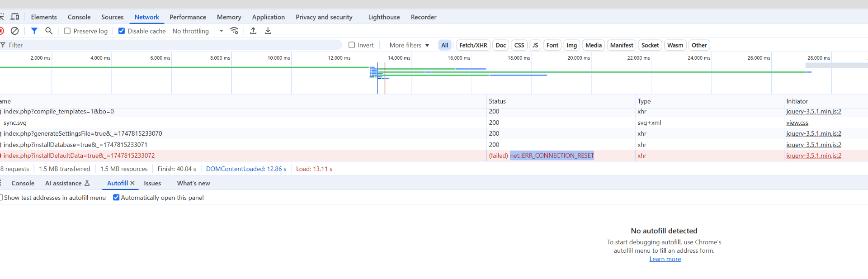Viewport: 868px width, 279px height.
Task: Filter by Media requests
Action: (x=594, y=45)
